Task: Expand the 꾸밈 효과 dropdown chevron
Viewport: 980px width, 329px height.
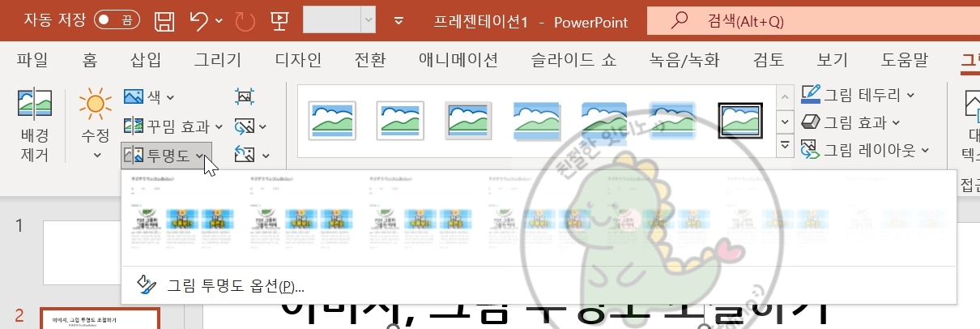Action: [x=218, y=126]
